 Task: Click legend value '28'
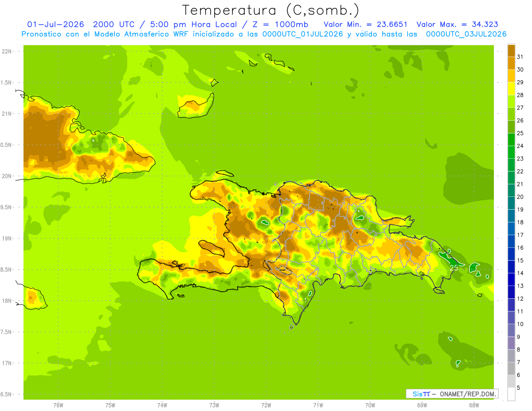(520, 95)
